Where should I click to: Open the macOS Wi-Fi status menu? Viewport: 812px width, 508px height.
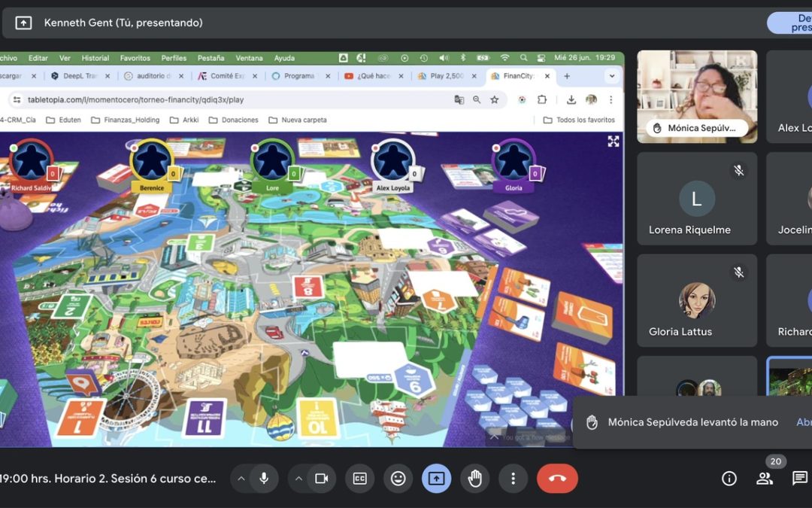pos(504,58)
